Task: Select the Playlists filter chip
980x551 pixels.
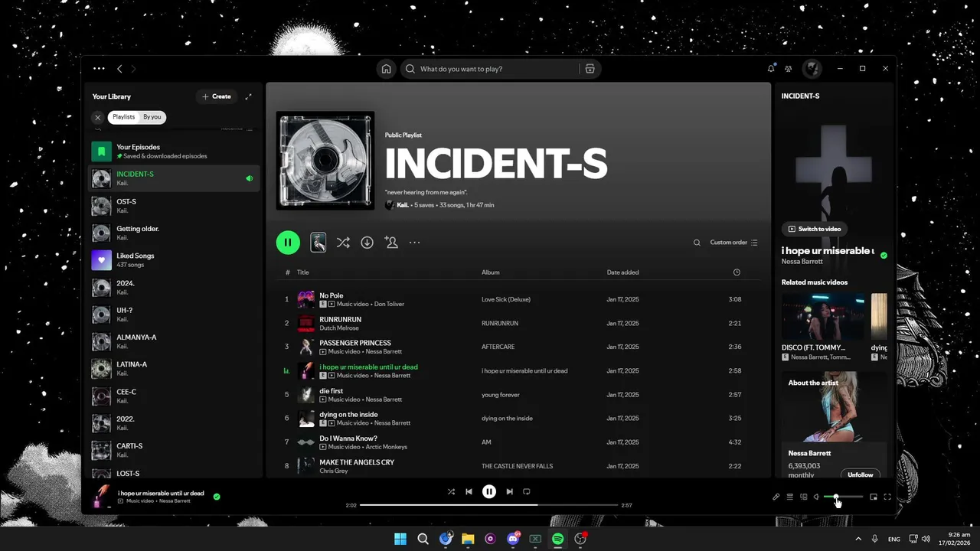Action: coord(124,117)
